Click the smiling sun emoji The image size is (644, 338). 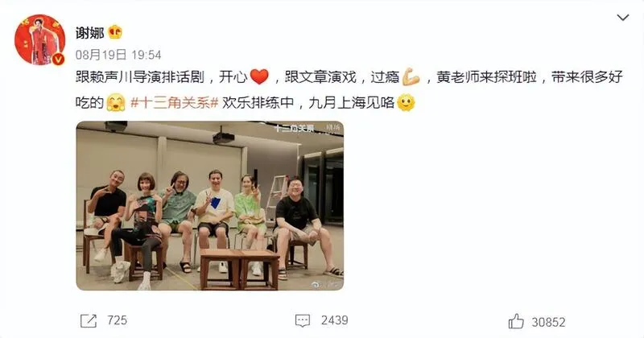(x=406, y=103)
